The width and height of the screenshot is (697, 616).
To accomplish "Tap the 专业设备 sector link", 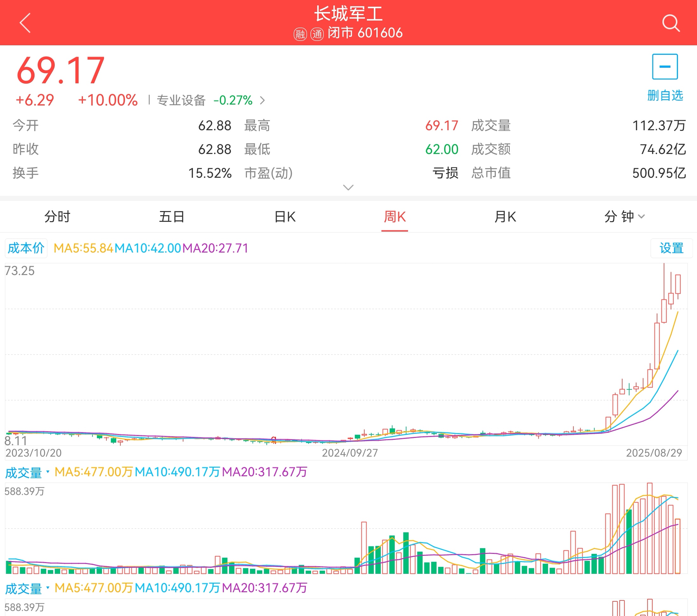I will pyautogui.click(x=181, y=100).
